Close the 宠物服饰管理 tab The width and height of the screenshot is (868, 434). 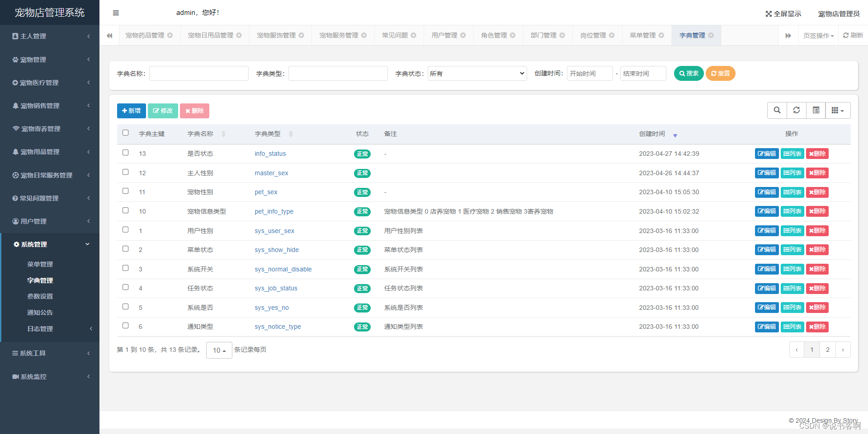(x=302, y=35)
